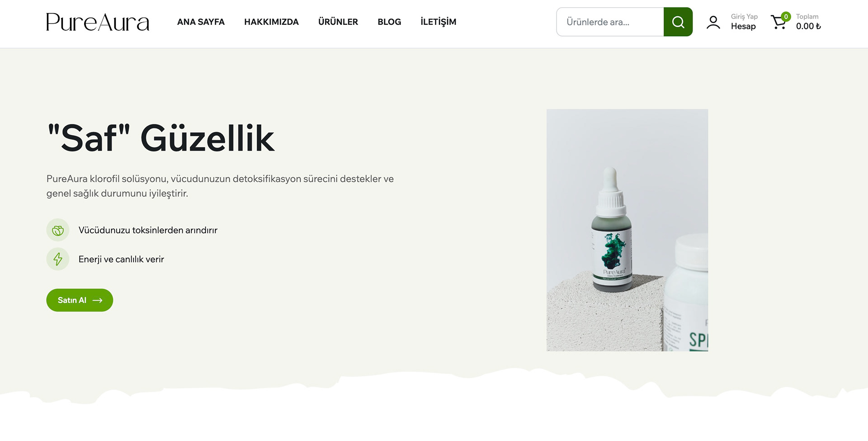Open the user account icon

713,22
